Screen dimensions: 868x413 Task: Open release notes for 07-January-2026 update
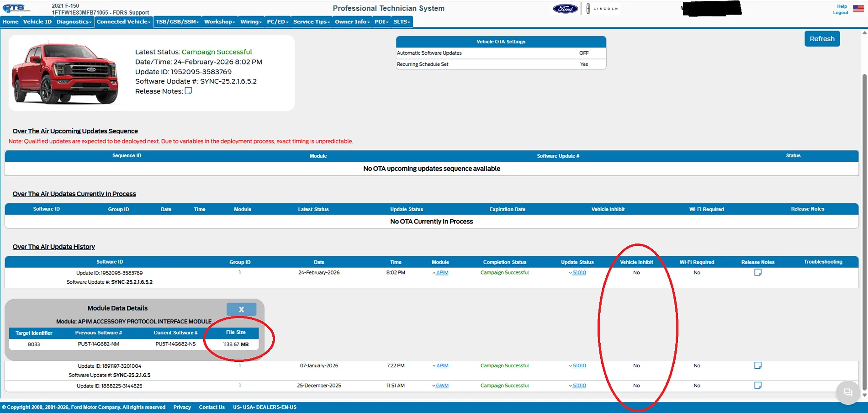click(x=758, y=365)
